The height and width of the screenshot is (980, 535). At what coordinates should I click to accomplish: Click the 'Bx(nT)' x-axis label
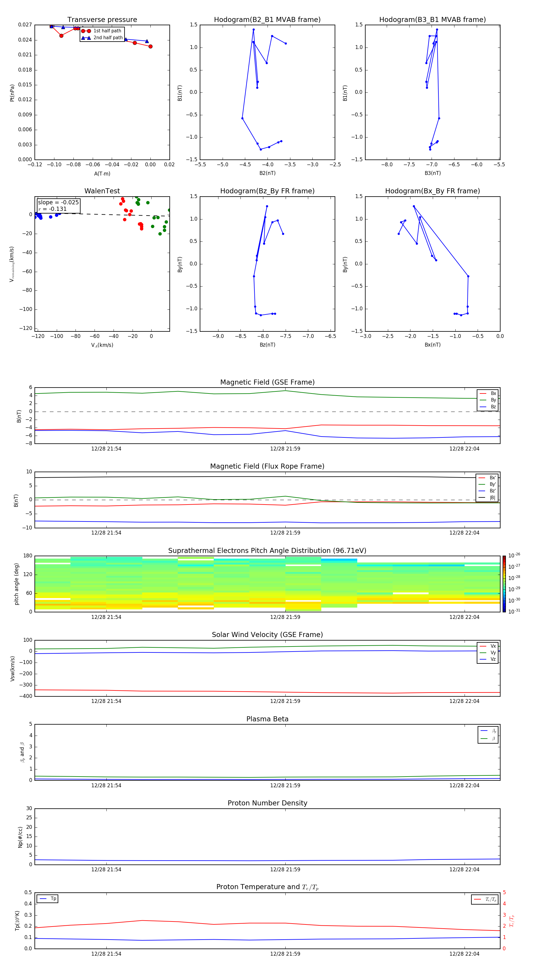[x=432, y=345]
